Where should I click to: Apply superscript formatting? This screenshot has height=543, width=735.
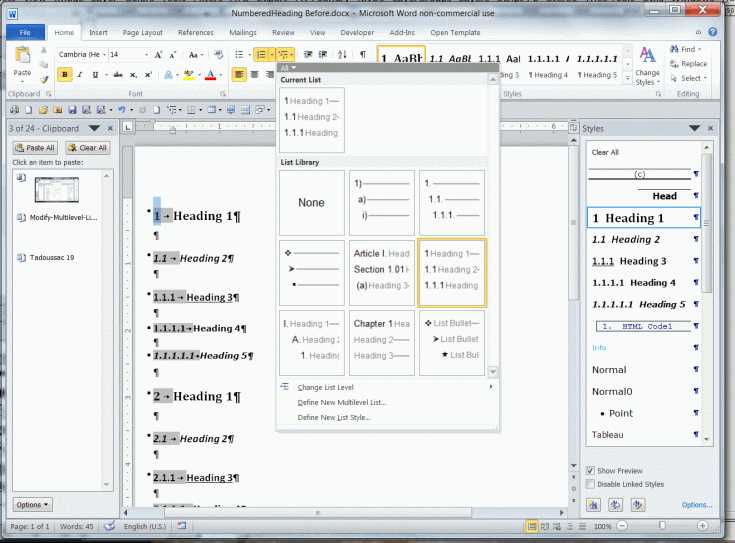[x=148, y=75]
